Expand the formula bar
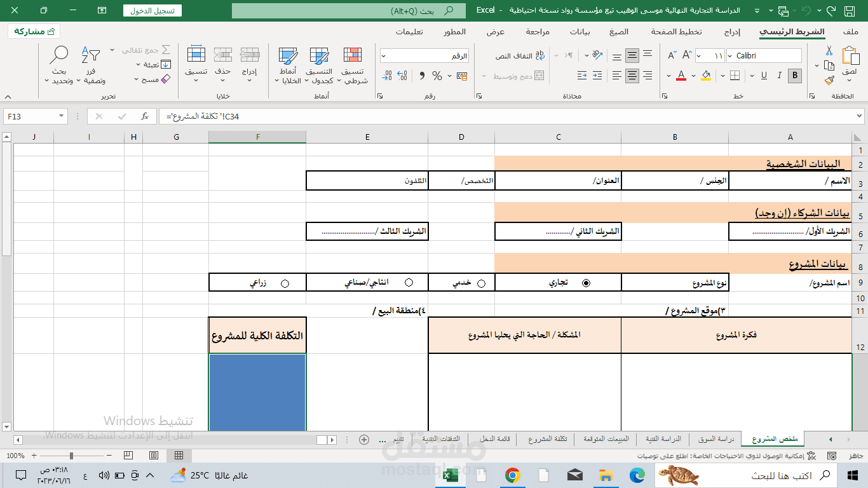Image resolution: width=868 pixels, height=488 pixels. [860, 116]
